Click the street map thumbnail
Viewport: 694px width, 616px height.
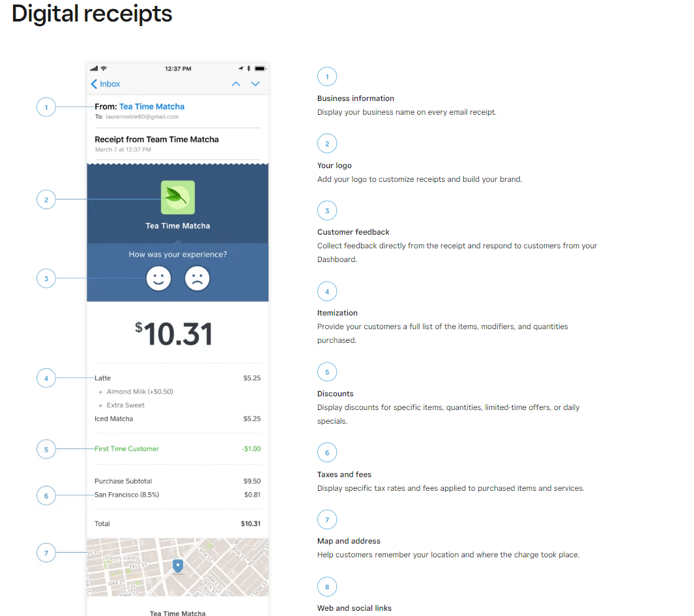coord(177,567)
